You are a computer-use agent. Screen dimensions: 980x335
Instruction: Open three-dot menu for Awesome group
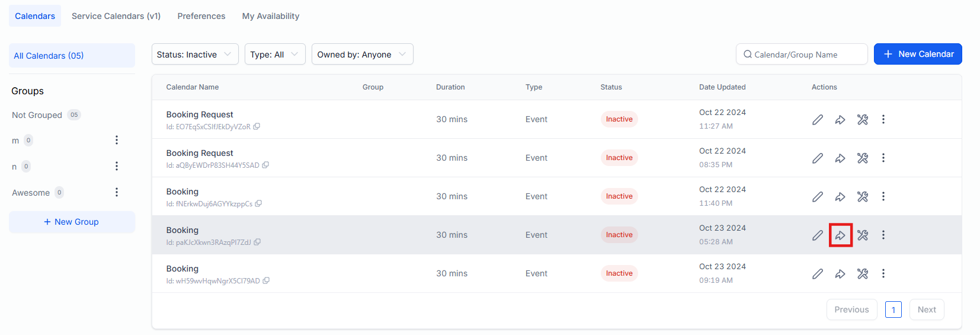[117, 192]
